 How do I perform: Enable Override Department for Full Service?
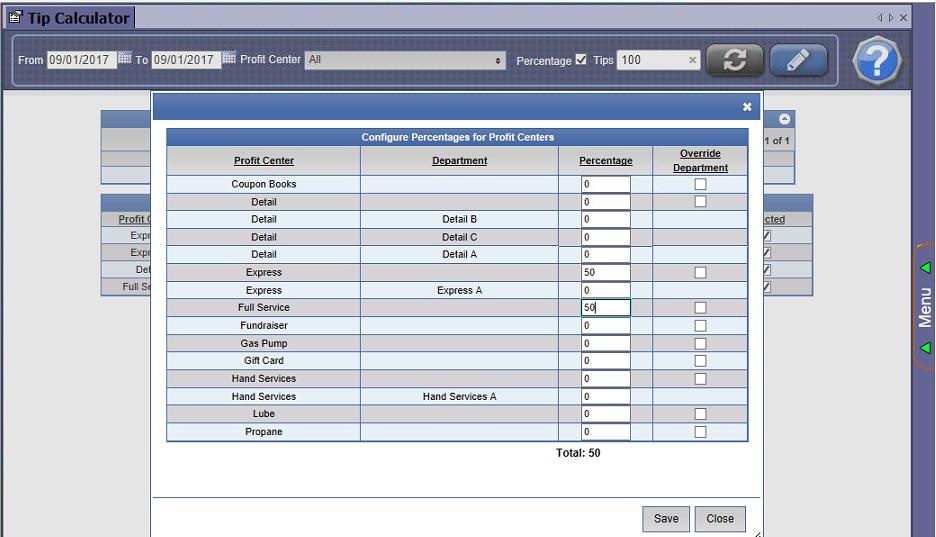tap(700, 308)
